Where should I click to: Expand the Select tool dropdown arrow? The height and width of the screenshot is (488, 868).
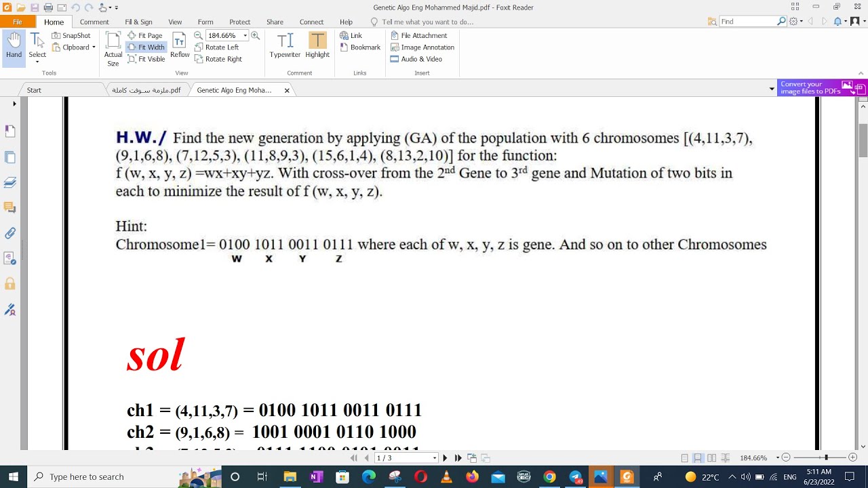point(37,62)
